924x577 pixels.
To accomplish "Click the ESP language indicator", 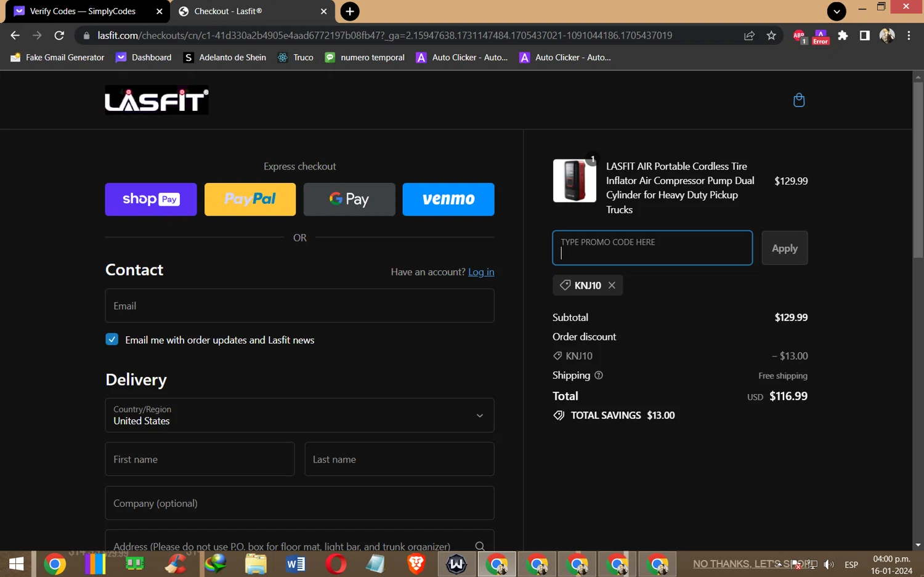I will coord(851,564).
